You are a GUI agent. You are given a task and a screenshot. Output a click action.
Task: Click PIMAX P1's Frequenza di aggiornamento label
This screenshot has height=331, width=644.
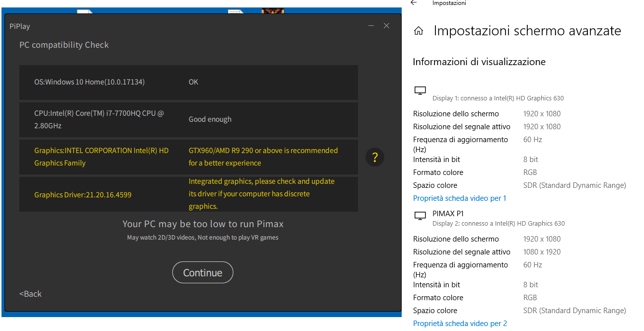(461, 269)
